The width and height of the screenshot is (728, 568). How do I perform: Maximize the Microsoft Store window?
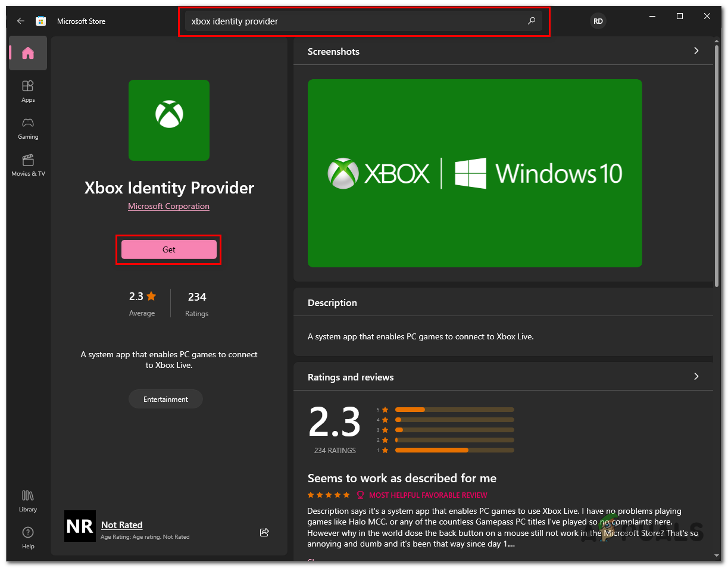680,17
